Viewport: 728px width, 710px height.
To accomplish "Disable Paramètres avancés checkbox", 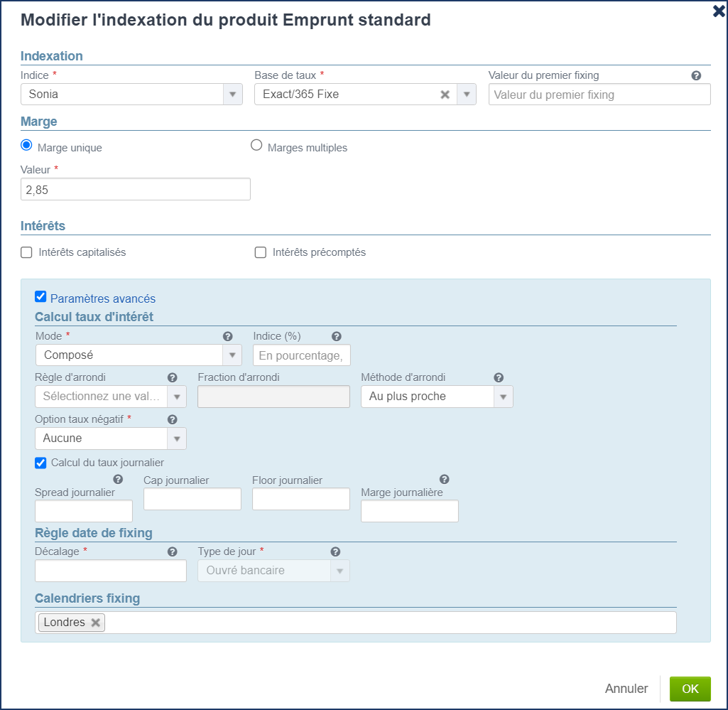I will [40, 297].
